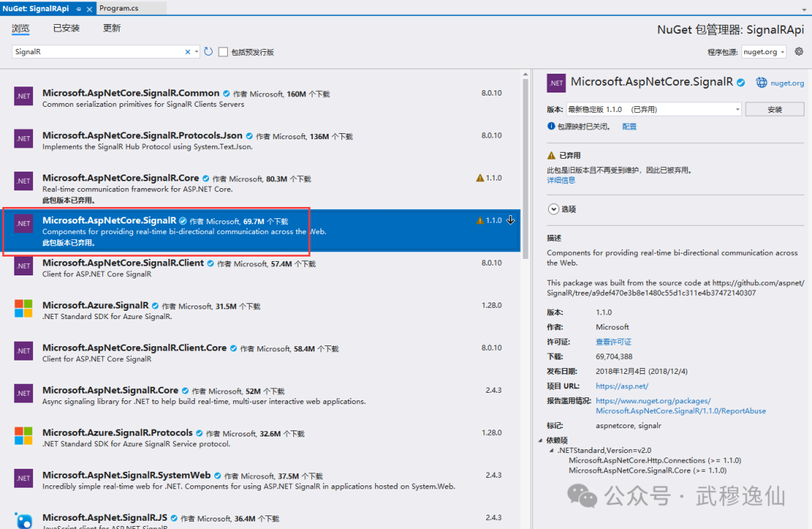Open the 查看许可证 license link

[614, 342]
